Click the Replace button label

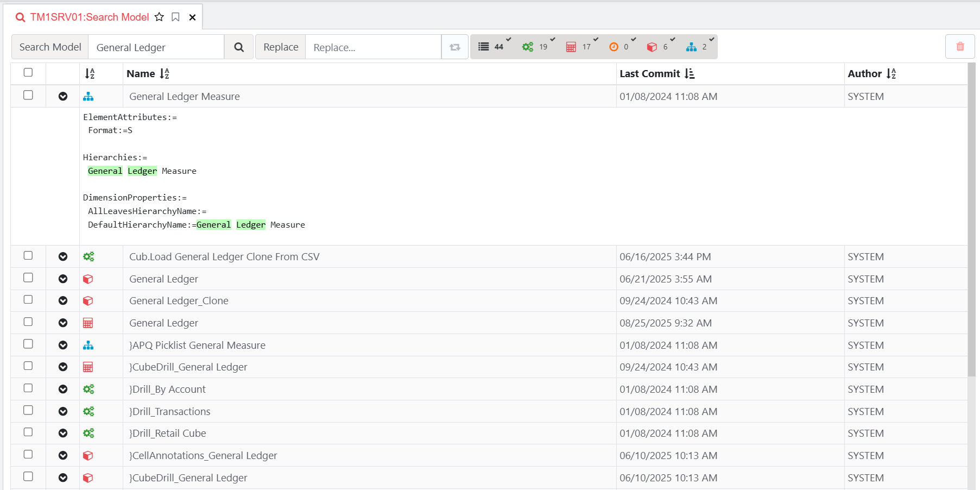point(281,47)
